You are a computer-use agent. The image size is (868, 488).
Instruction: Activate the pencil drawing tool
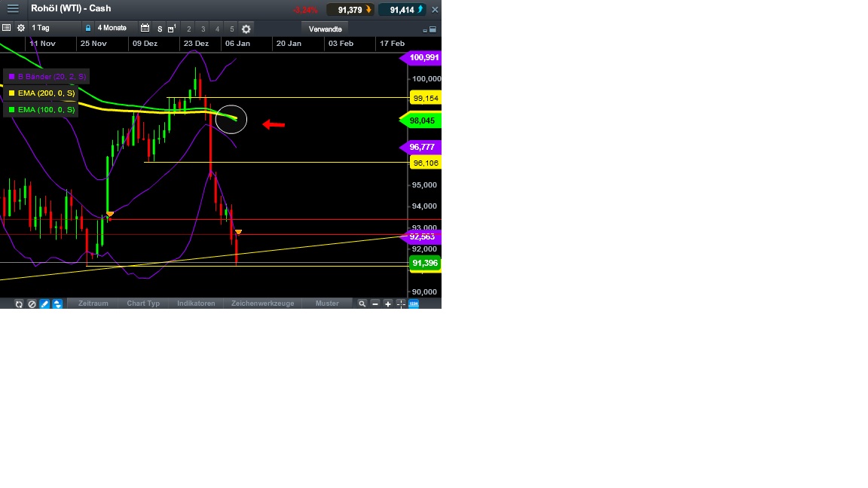coord(44,303)
